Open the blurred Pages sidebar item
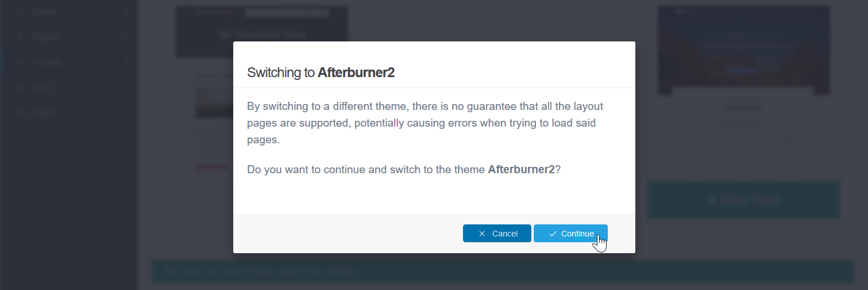Image resolution: width=868 pixels, height=290 pixels. (44, 11)
